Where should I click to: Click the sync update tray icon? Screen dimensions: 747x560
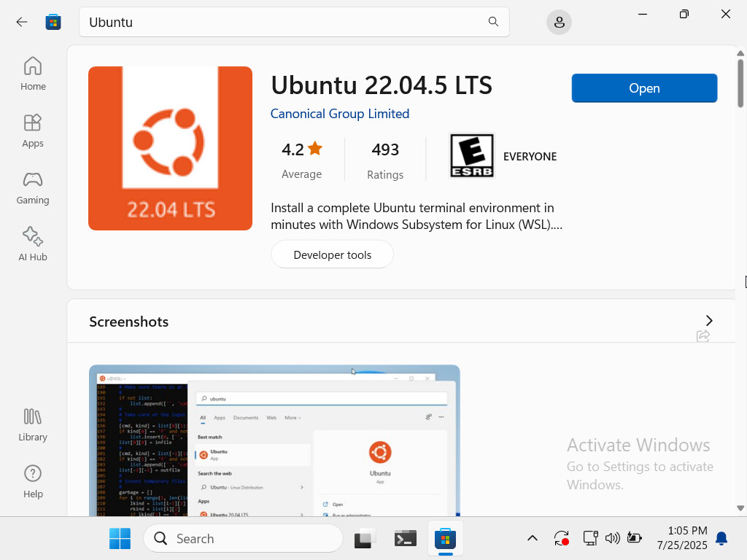[x=562, y=539]
